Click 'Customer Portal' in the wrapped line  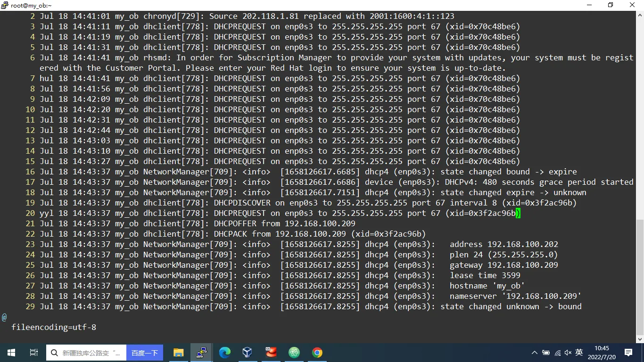[143, 68]
